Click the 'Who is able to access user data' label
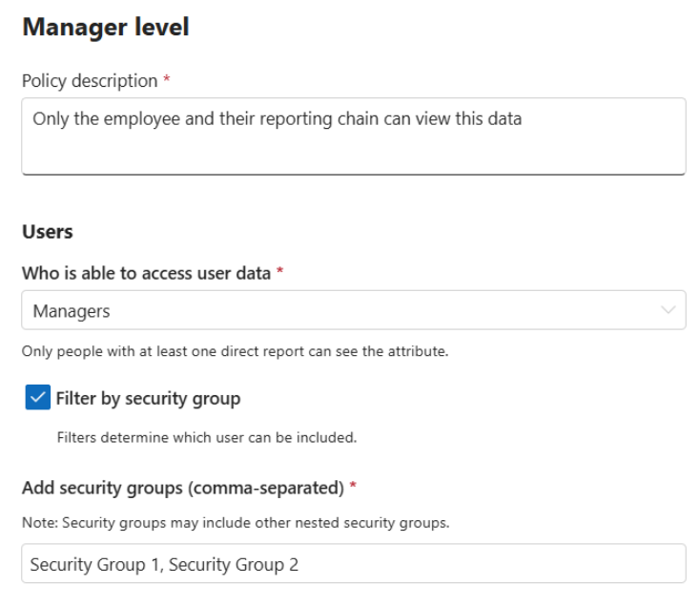Screen dimensions: 700x606 coord(147,273)
